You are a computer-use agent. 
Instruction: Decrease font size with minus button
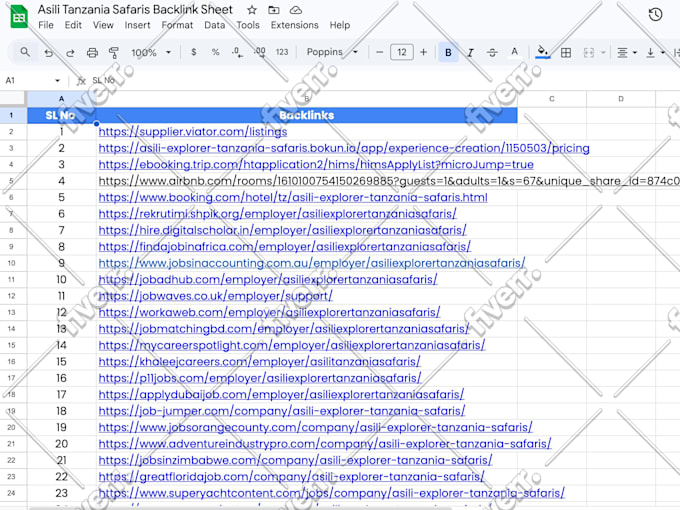click(379, 52)
